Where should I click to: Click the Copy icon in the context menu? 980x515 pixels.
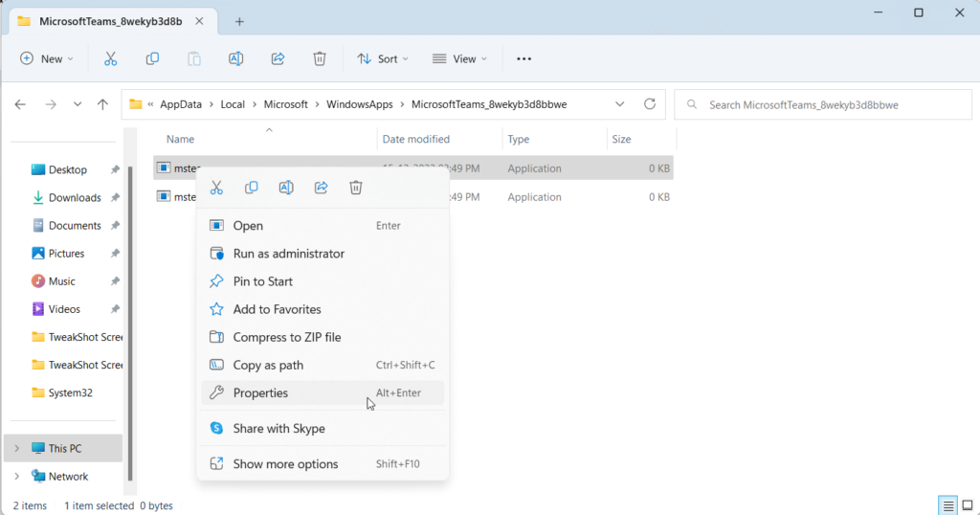[251, 188]
